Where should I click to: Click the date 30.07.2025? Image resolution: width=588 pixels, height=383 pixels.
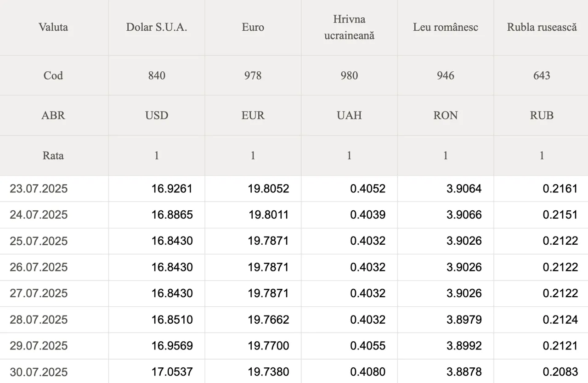point(39,372)
